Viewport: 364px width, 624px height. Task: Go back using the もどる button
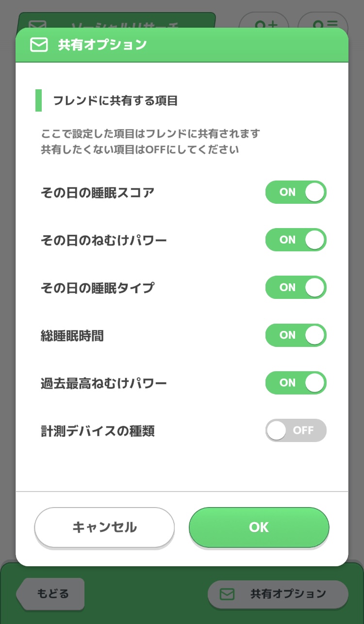click(x=51, y=593)
